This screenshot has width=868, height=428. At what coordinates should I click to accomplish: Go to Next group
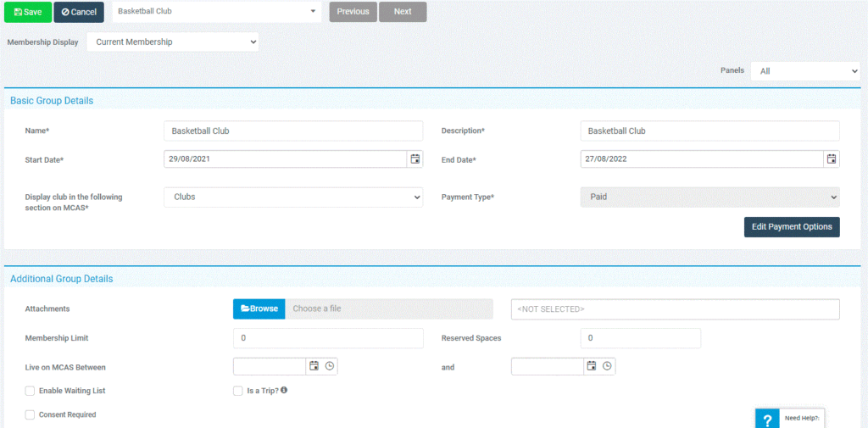pyautogui.click(x=403, y=12)
